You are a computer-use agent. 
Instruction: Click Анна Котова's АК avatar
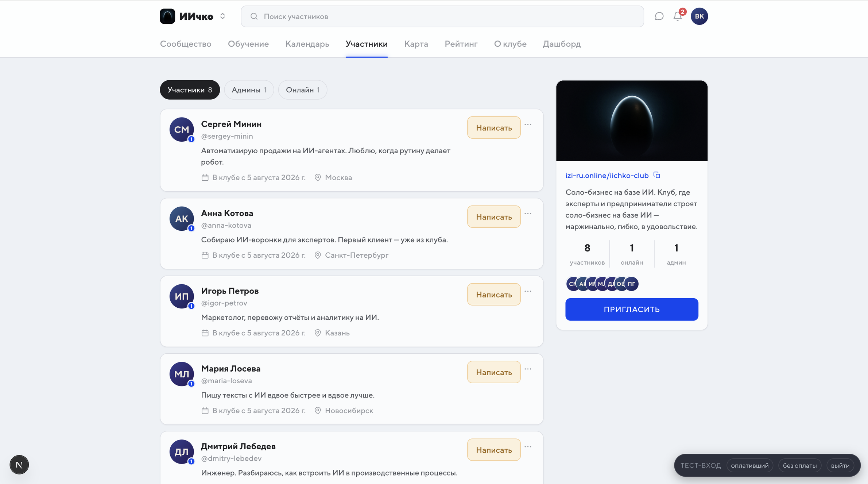coord(182,218)
